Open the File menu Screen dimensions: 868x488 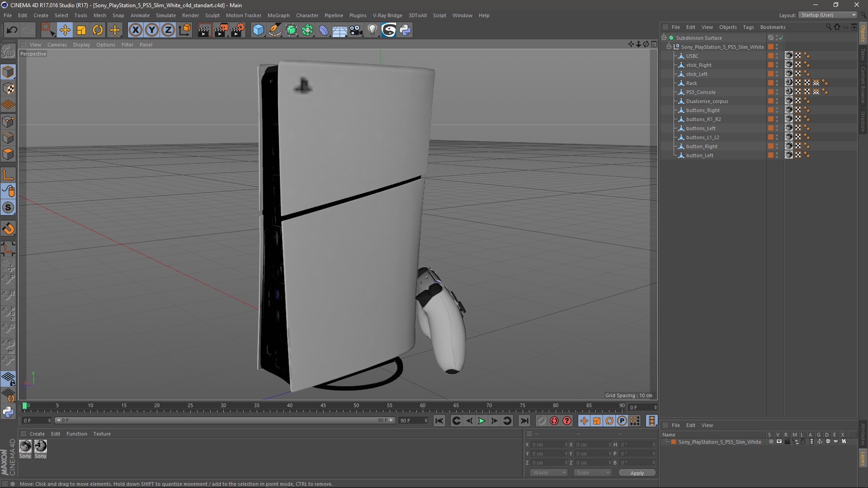pos(8,15)
